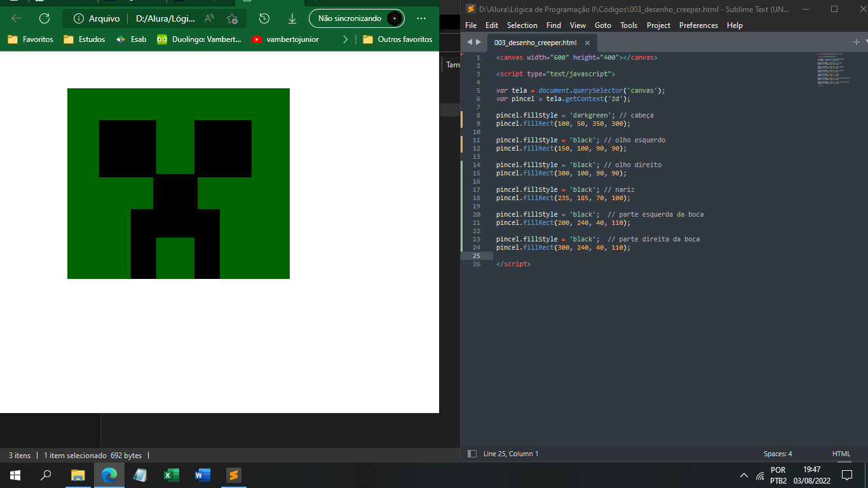Image resolution: width=868 pixels, height=488 pixels.
Task: Toggle Sublime sidebar panel switcher icon
Action: (x=472, y=454)
